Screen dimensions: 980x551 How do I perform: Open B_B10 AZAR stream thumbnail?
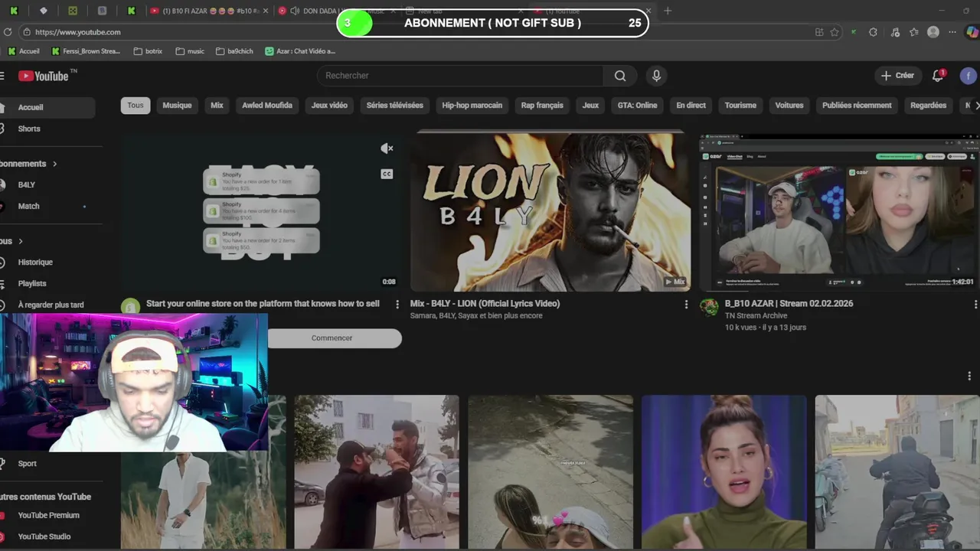point(839,212)
